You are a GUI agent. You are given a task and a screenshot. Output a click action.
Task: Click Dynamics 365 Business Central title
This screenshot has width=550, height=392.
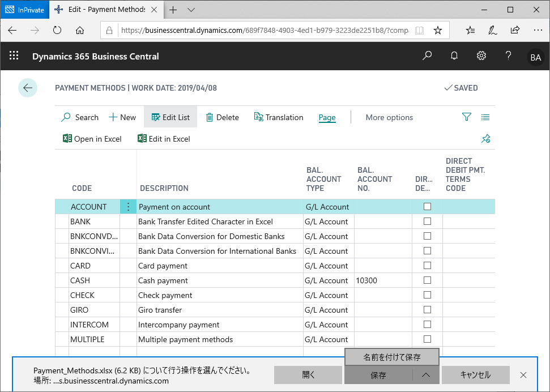[95, 56]
